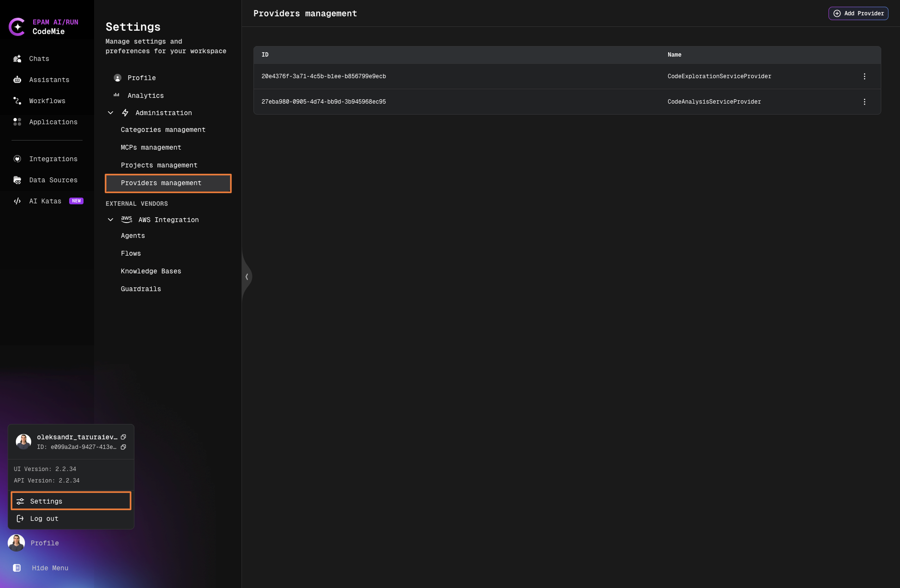Open the Assistants section
The image size is (900, 588).
tap(49, 80)
